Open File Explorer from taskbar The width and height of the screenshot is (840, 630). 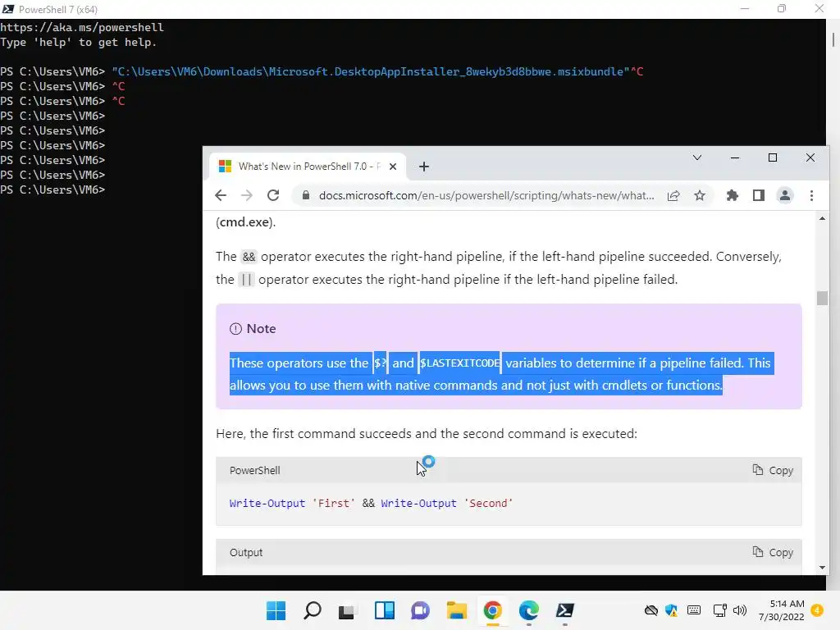click(x=456, y=610)
